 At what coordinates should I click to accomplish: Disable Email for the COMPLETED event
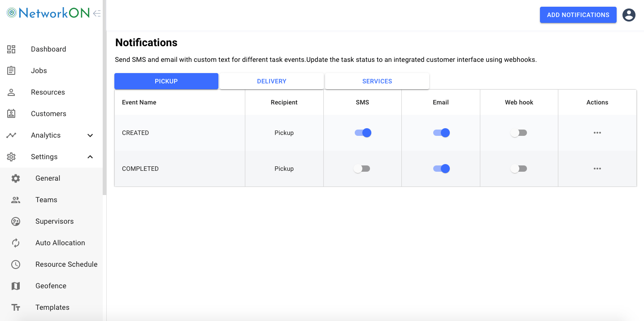point(441,169)
